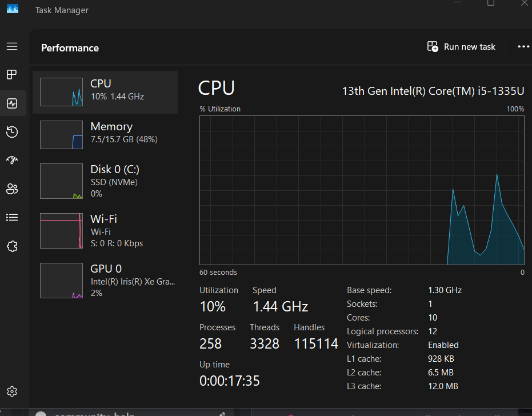The width and height of the screenshot is (532, 416).
Task: Click the Task Manager window title
Action: pos(62,10)
